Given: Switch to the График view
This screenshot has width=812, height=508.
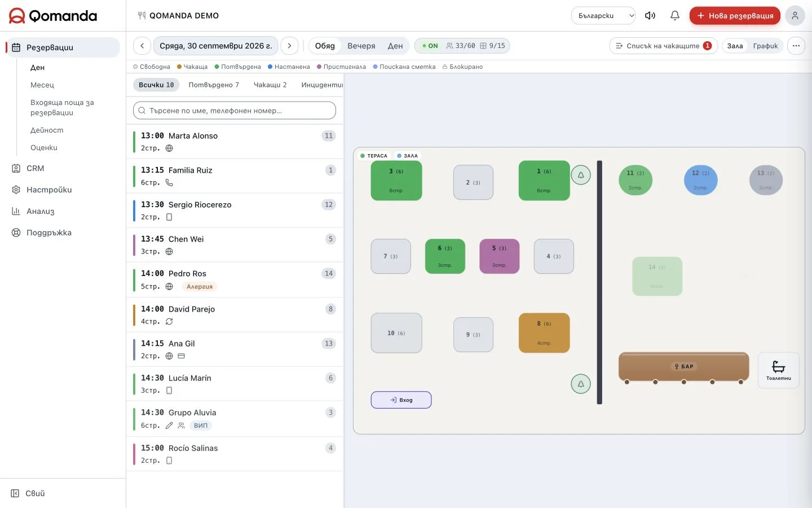Looking at the screenshot, I should pyautogui.click(x=765, y=46).
